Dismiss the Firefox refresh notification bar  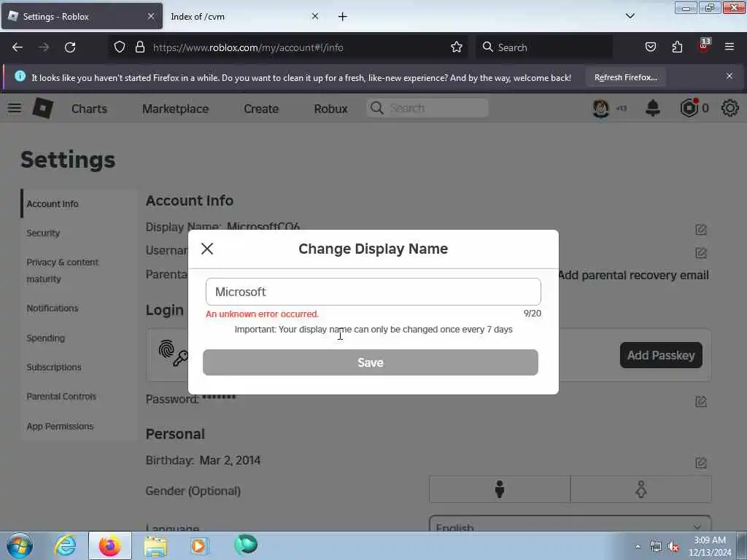point(729,76)
